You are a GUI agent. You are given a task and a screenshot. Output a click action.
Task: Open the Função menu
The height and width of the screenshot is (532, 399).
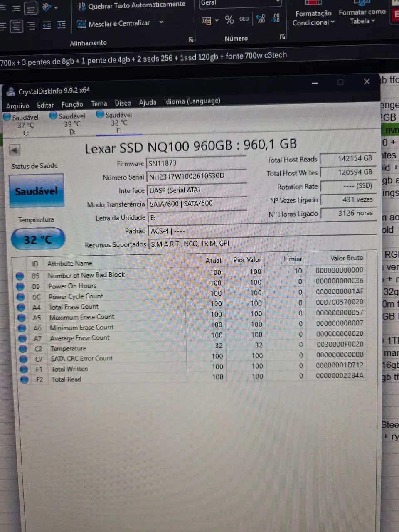72,104
